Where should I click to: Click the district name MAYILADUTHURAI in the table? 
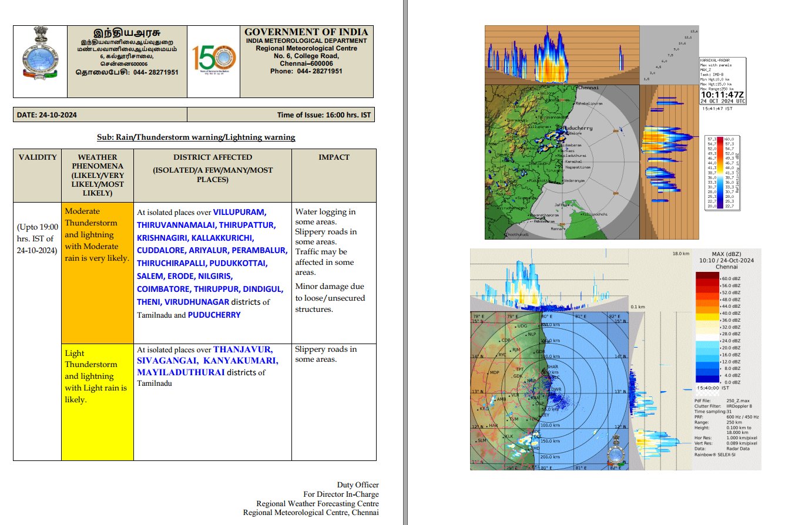tap(181, 372)
